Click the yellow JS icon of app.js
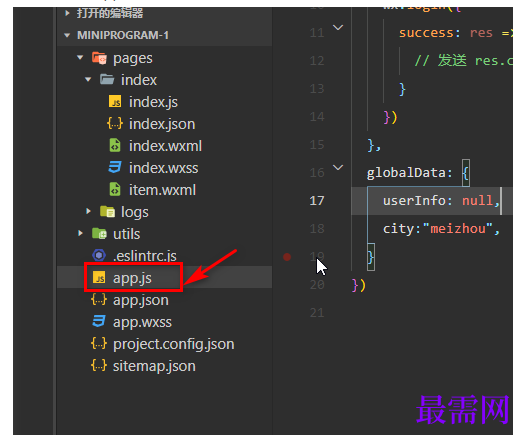Image resolution: width=528 pixels, height=441 pixels. [x=99, y=278]
